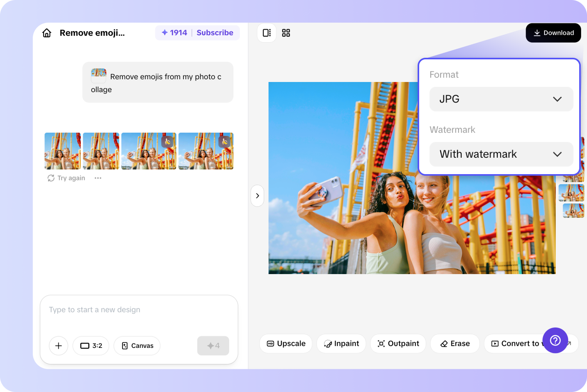Click Subscribe in the top bar
This screenshot has width=587, height=392.
pos(215,33)
